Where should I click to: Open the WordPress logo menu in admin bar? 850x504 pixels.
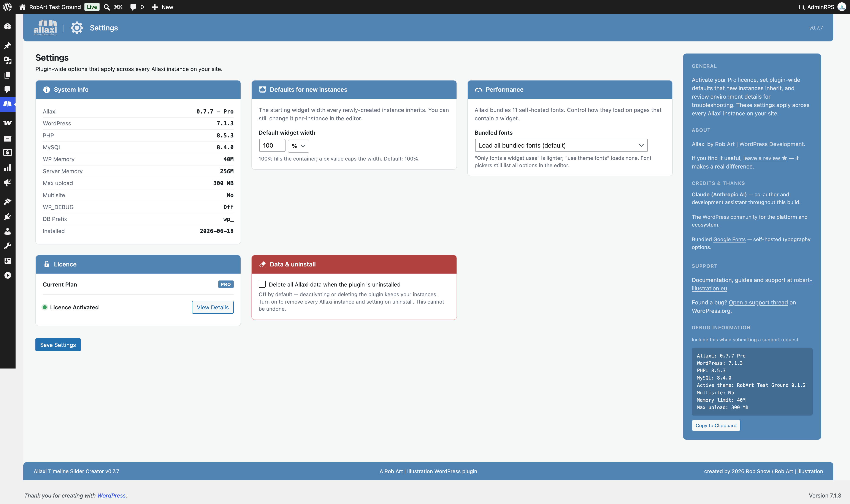pos(8,7)
